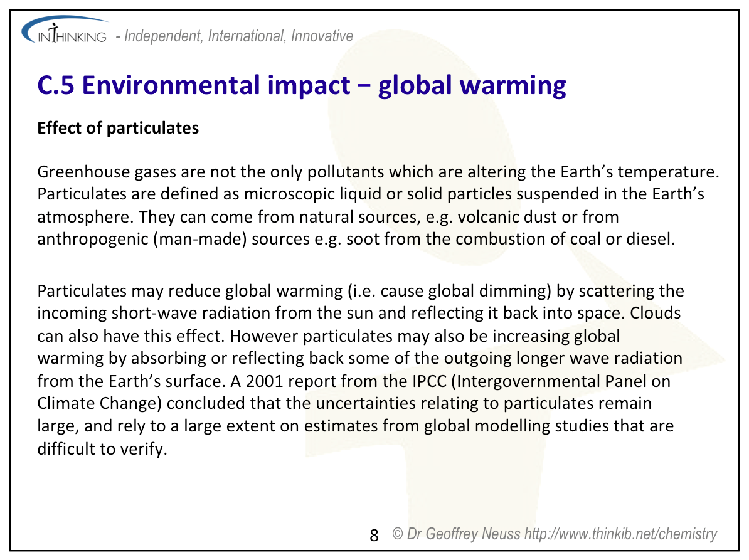The width and height of the screenshot is (749, 560).
Task: Select the 'Effect of particulates' heading
Action: [118, 128]
